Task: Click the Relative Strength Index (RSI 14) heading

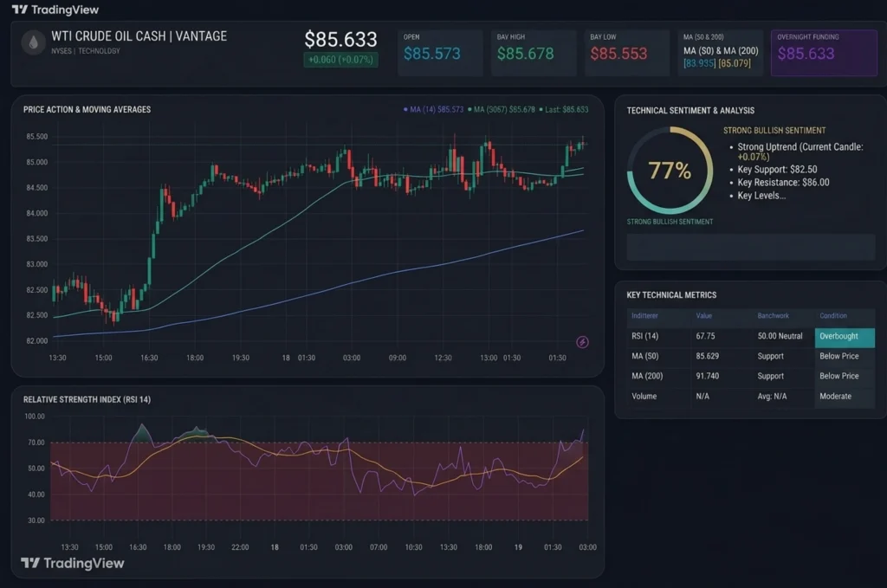Action: point(87,400)
